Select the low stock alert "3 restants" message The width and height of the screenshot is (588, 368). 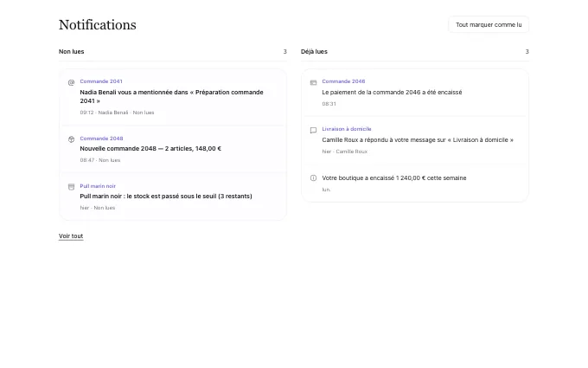click(166, 196)
